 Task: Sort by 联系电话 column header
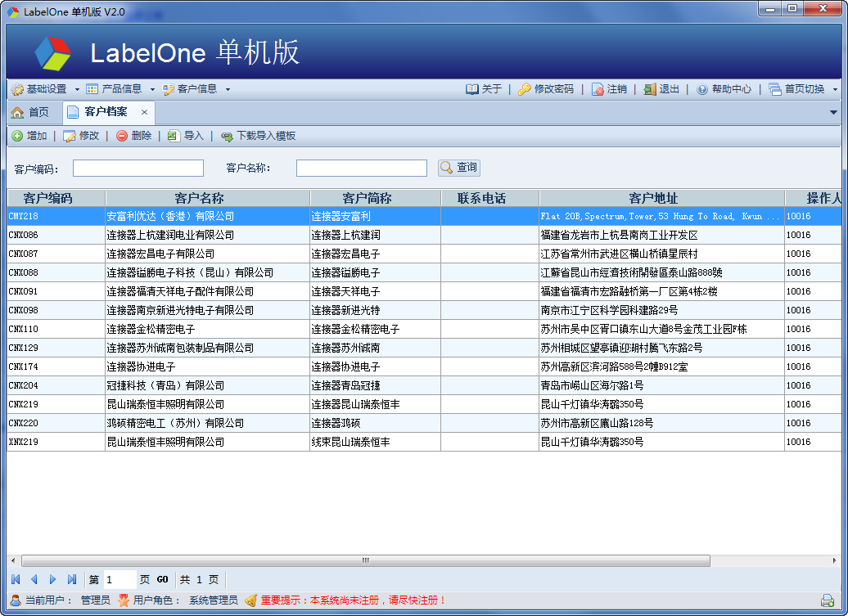(490, 198)
